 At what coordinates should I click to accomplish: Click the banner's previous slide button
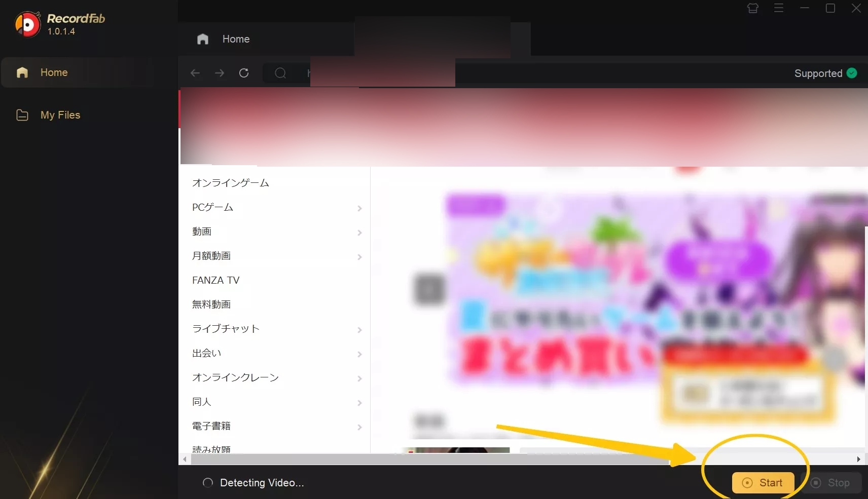tap(429, 290)
